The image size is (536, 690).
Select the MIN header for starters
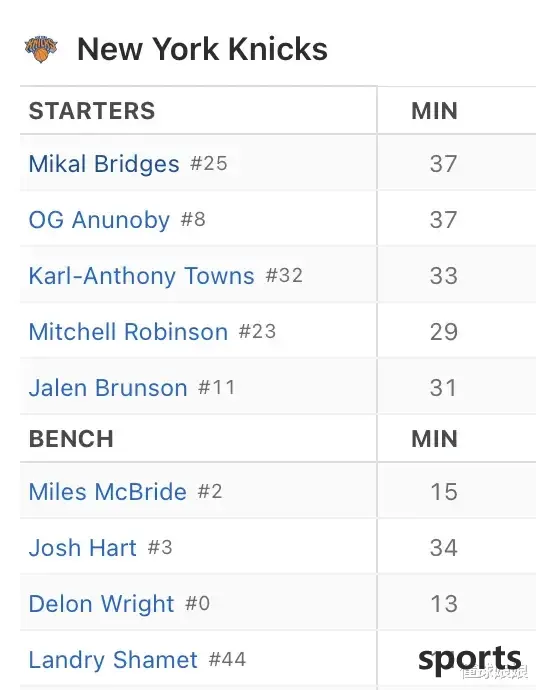pos(434,110)
